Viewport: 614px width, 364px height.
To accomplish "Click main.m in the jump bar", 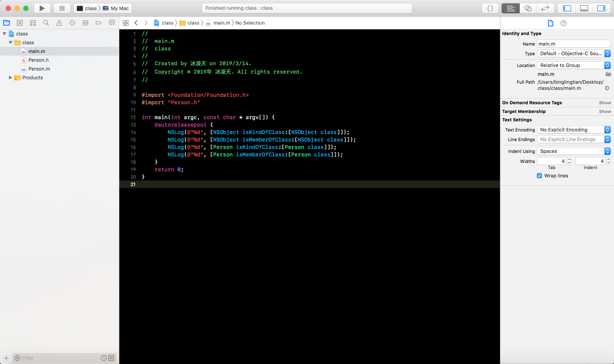I will (221, 23).
